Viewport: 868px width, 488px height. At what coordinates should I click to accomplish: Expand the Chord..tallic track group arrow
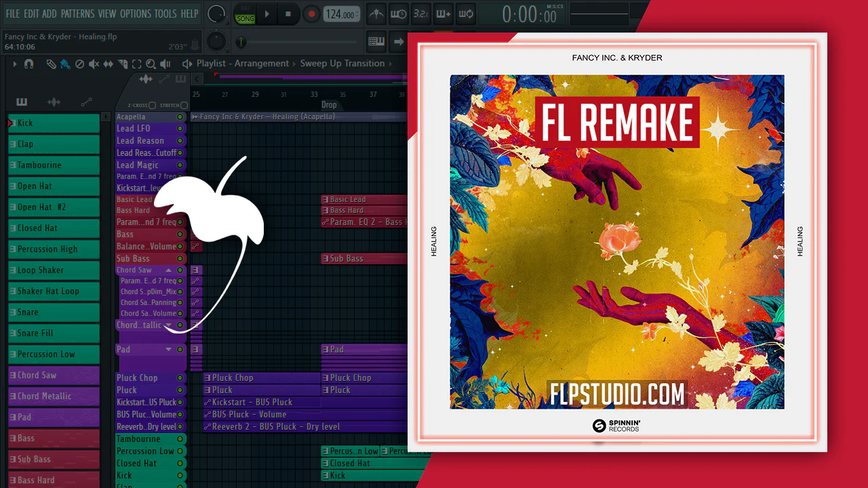coord(169,325)
